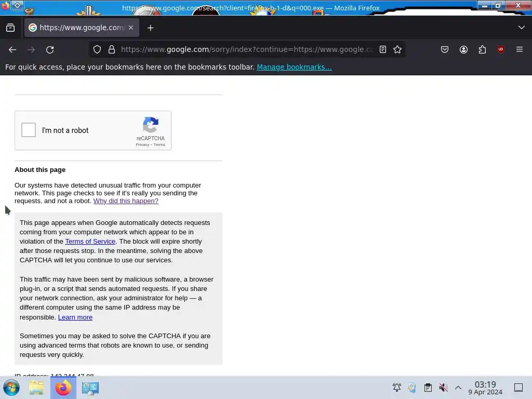Image resolution: width=532 pixels, height=399 pixels.
Task: Open the notifications bell tray icon
Action: click(396, 388)
